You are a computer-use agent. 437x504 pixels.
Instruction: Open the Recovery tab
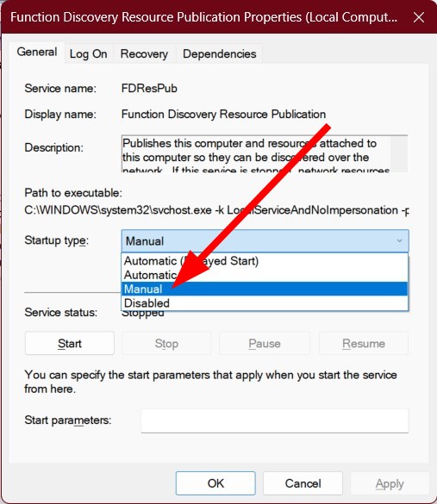click(144, 53)
